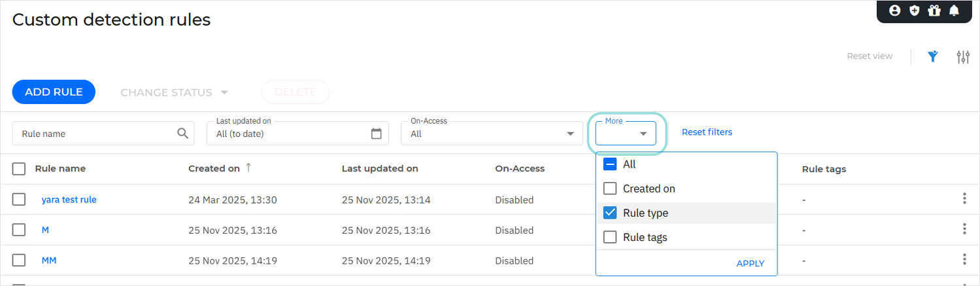
Task: Toggle the All option in More list
Action: coord(610,164)
